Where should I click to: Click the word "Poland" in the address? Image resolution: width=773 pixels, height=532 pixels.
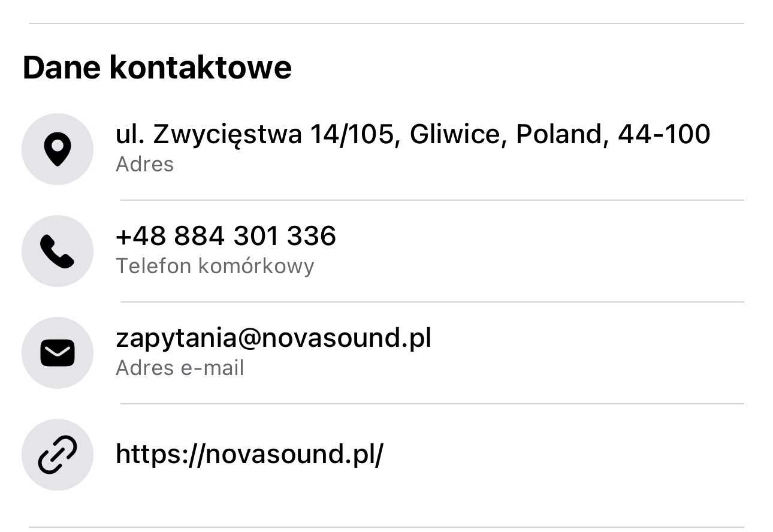click(x=557, y=134)
